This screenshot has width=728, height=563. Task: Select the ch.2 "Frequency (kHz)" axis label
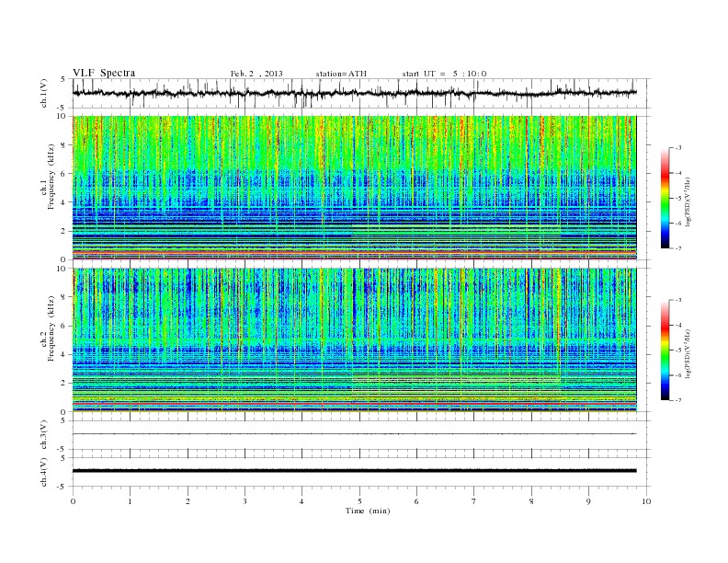click(51, 327)
